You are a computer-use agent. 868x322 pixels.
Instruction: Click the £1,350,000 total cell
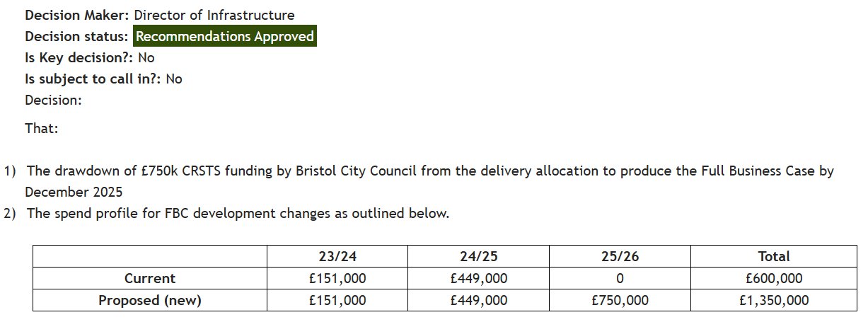(x=773, y=300)
